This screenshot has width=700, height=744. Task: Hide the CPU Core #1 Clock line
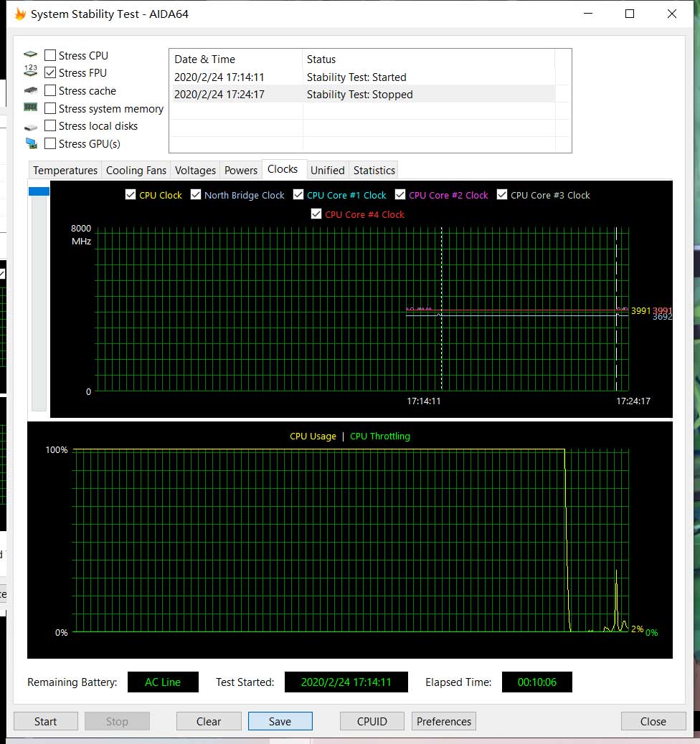(298, 194)
